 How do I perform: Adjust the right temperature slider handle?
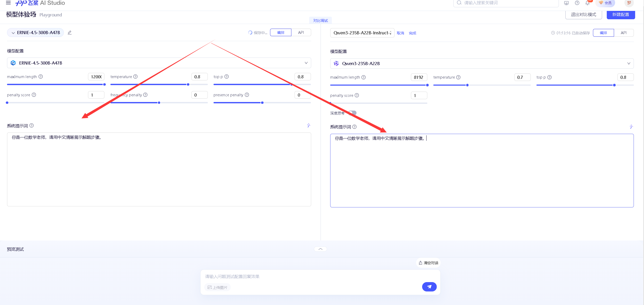(467, 85)
